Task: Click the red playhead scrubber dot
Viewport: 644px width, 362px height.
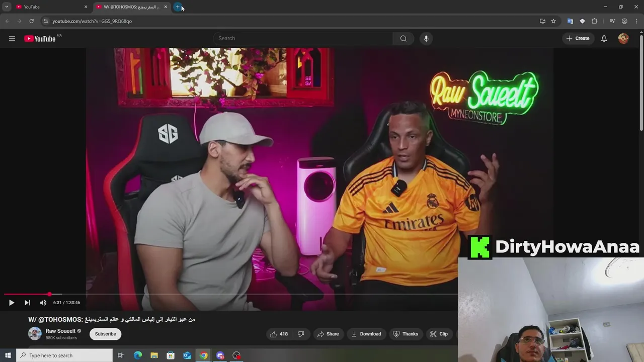Action: 49,294
